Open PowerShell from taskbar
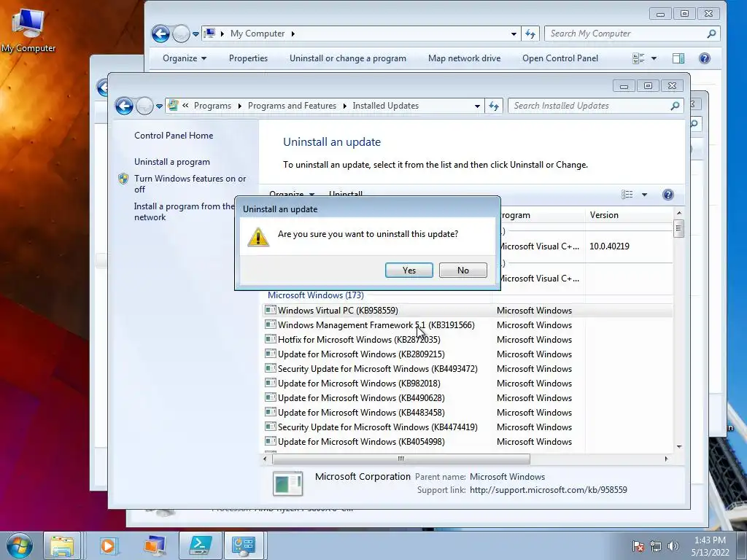The height and width of the screenshot is (560, 747). [201, 545]
